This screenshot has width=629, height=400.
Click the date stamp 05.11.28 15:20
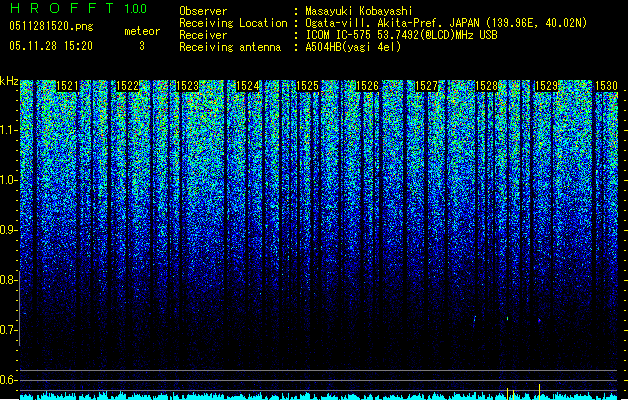(51, 46)
